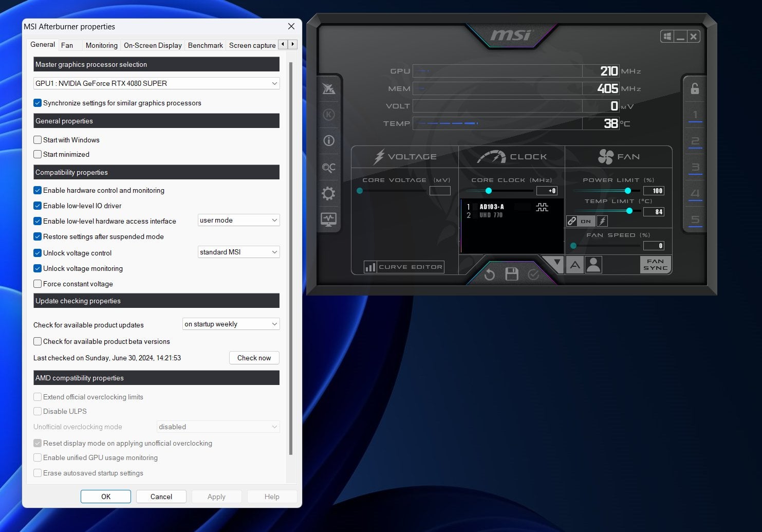Toggle Synchronize settings for similar graphics processors
The image size is (762, 532).
(x=38, y=103)
